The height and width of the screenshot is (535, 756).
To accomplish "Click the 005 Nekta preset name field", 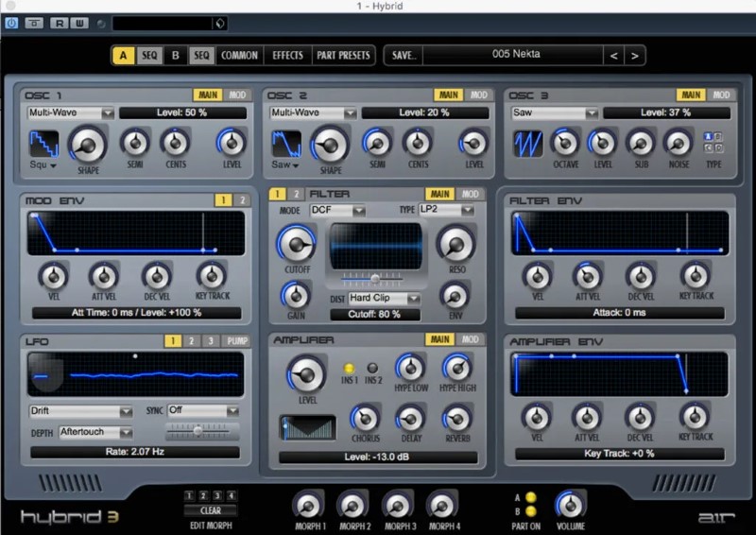I will [513, 55].
